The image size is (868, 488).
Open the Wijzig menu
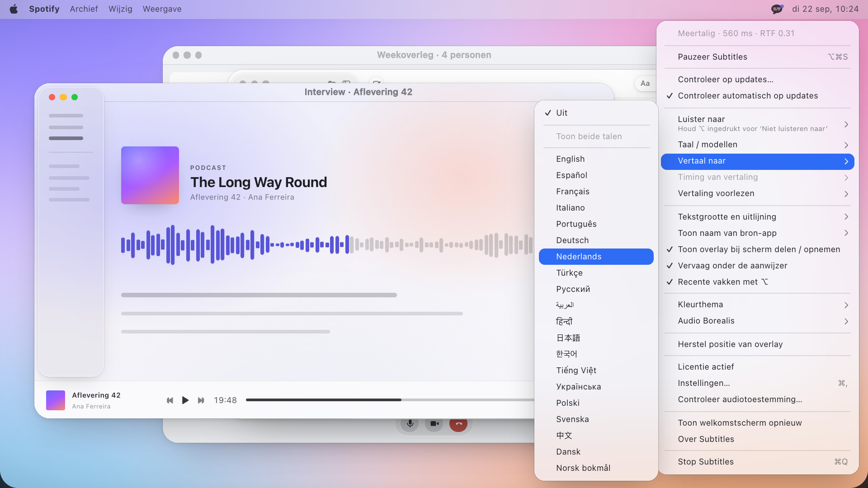[x=120, y=9]
